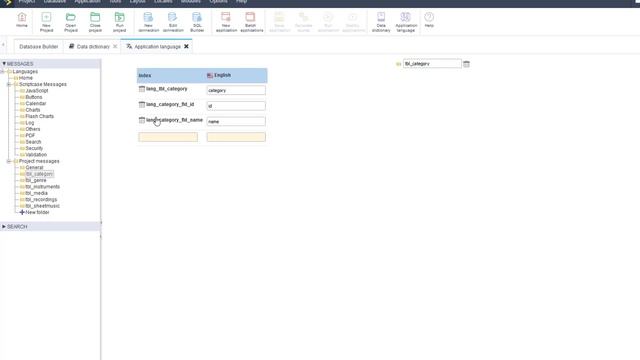
Task: Click the Edit connection icon
Action: [173, 22]
